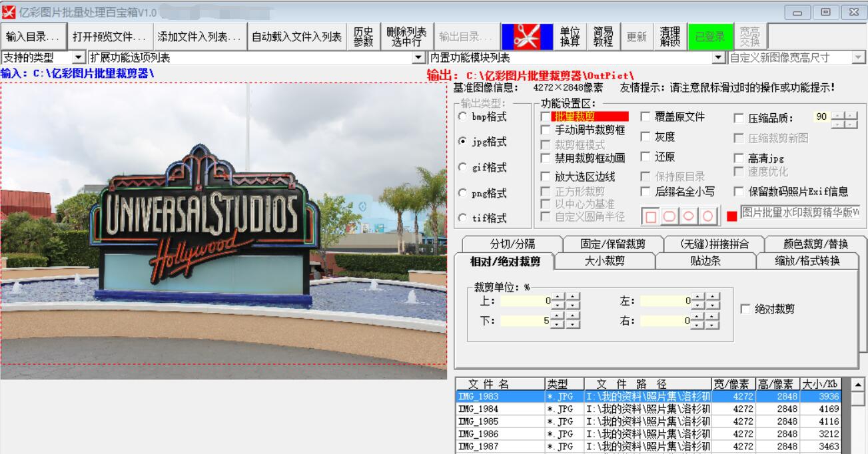The image size is (868, 454).
Task: Click the red watermark color swatch
Action: tap(731, 216)
